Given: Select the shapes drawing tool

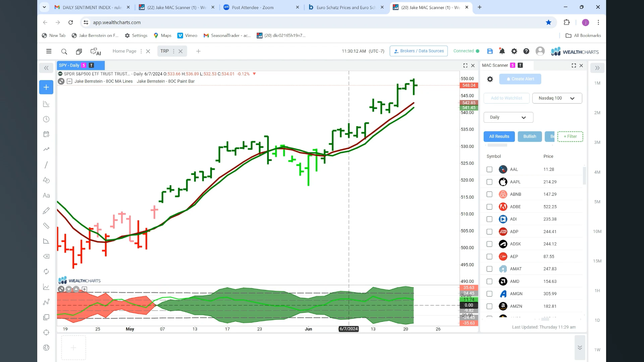Looking at the screenshot, I should pyautogui.click(x=46, y=180).
